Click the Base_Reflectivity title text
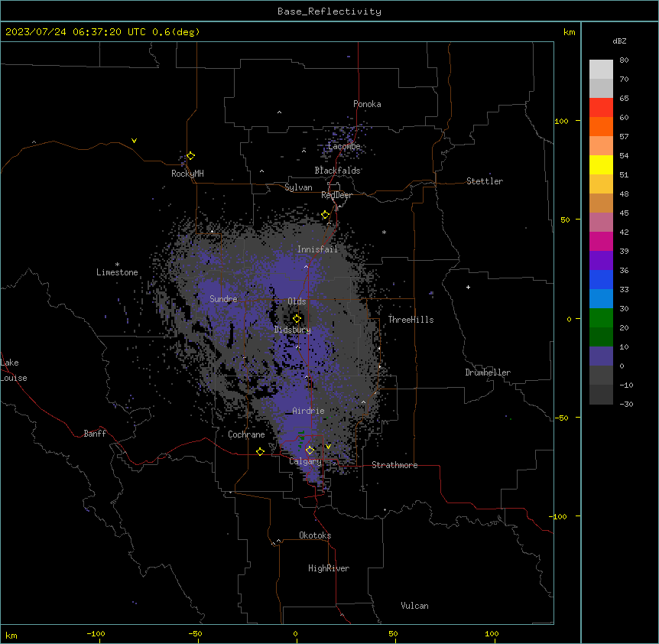This screenshot has width=659, height=644. tap(329, 11)
